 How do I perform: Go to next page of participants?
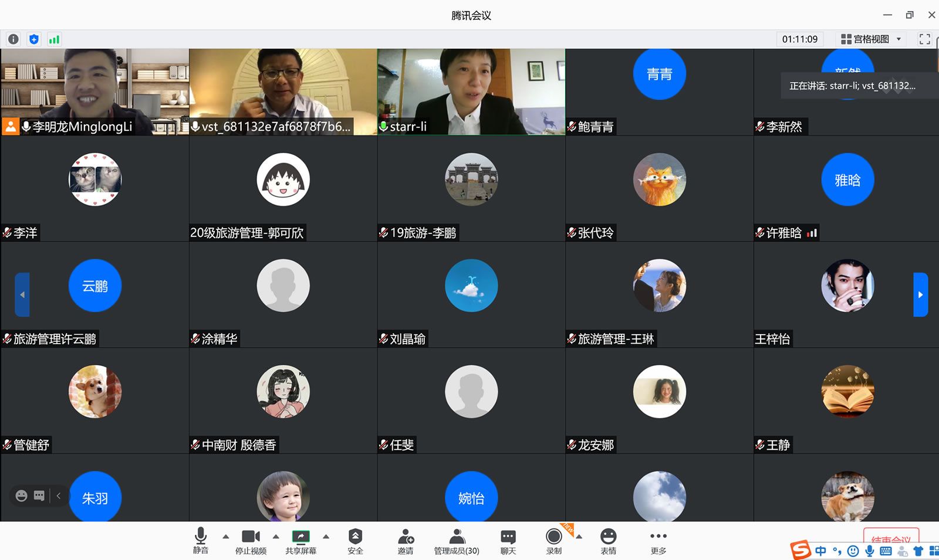pos(920,294)
